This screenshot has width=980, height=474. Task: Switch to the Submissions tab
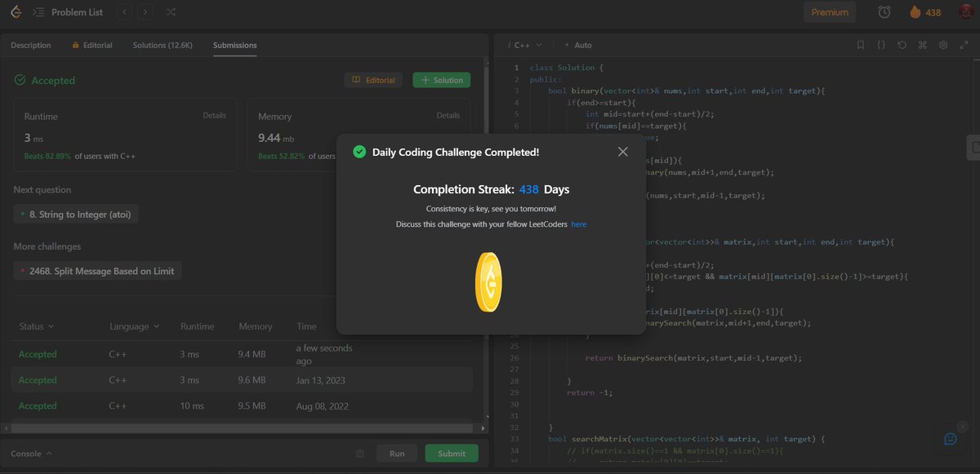tap(234, 45)
